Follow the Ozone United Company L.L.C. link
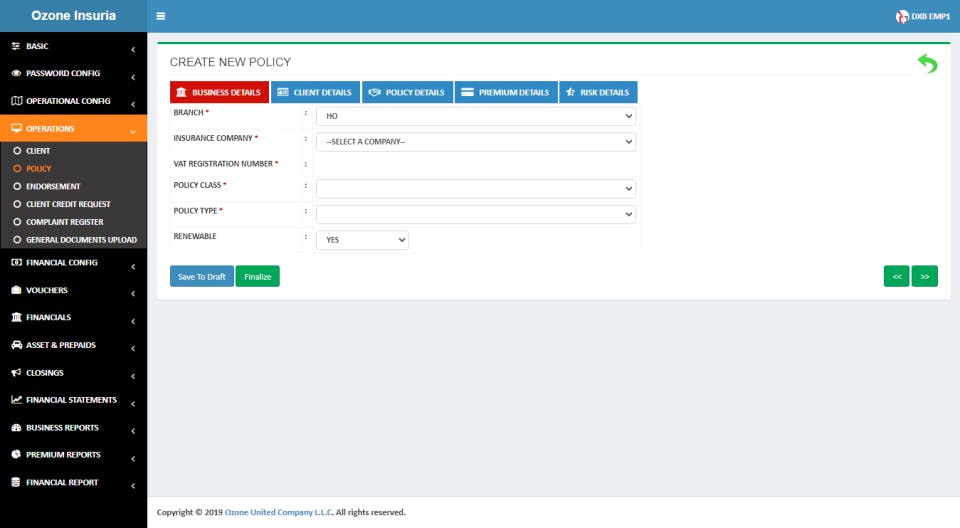 279,512
